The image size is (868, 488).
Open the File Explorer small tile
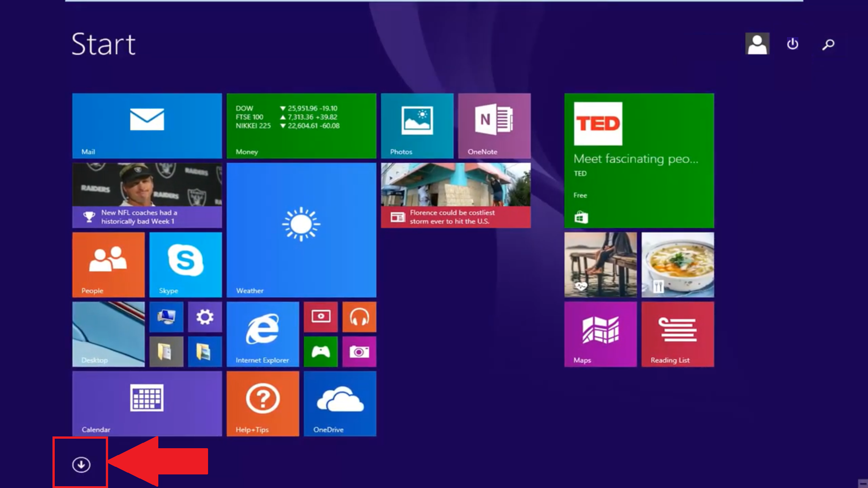205,351
